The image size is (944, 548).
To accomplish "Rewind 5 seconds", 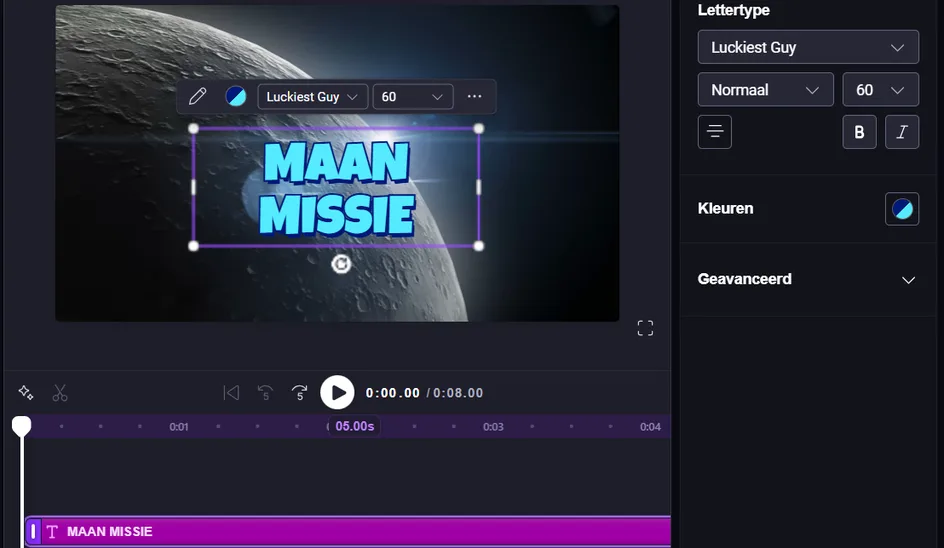I will coord(265,393).
